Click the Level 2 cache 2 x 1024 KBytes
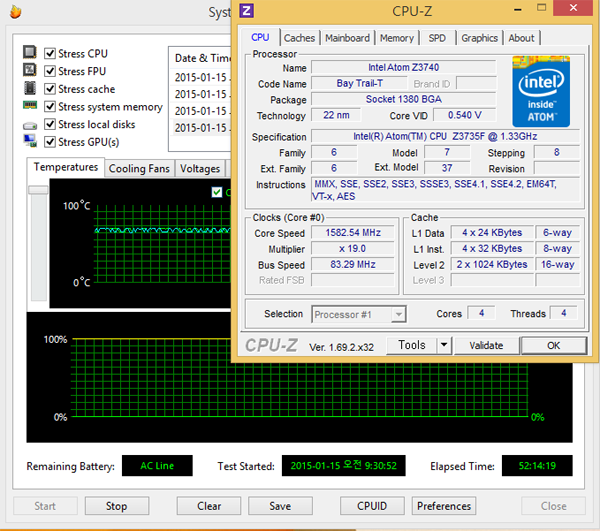This screenshot has width=600, height=531. (492, 264)
